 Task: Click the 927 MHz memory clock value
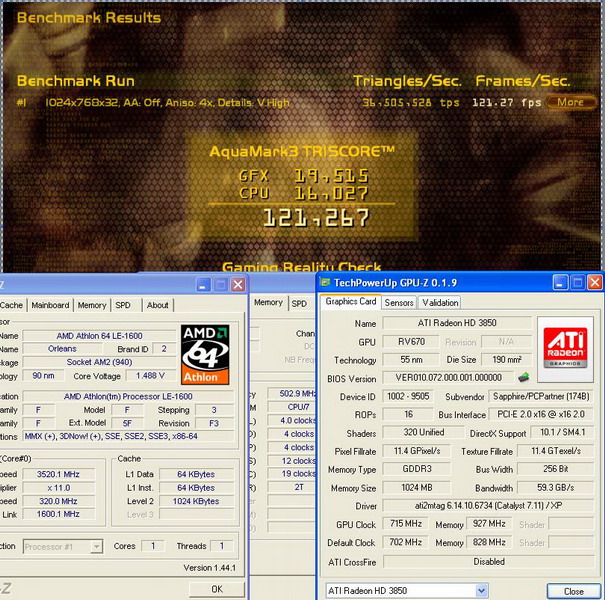tap(489, 524)
